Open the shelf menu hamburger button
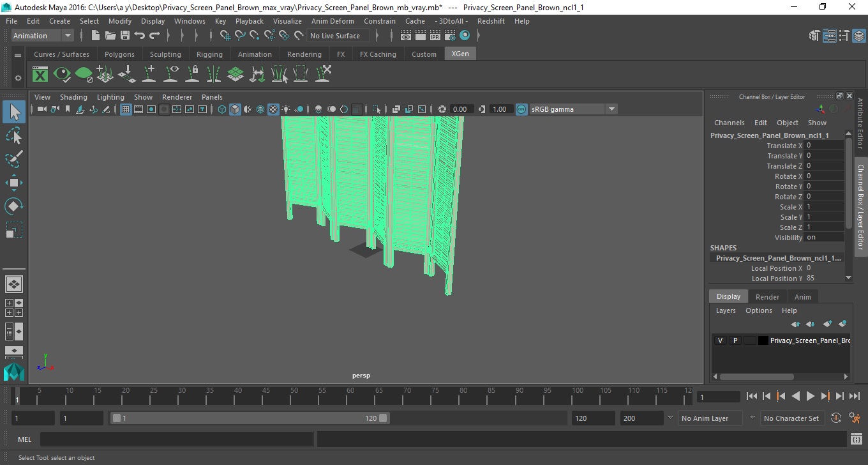This screenshot has height=465, width=868. (18, 56)
